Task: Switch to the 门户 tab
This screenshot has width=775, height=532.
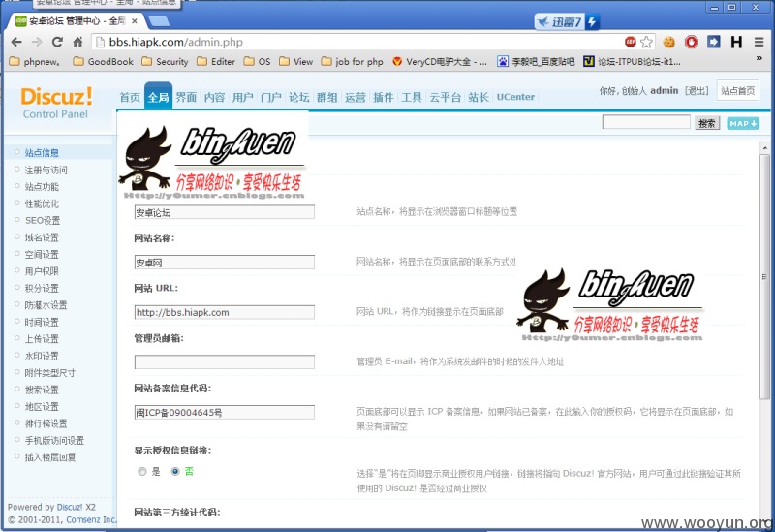Action: (x=271, y=98)
